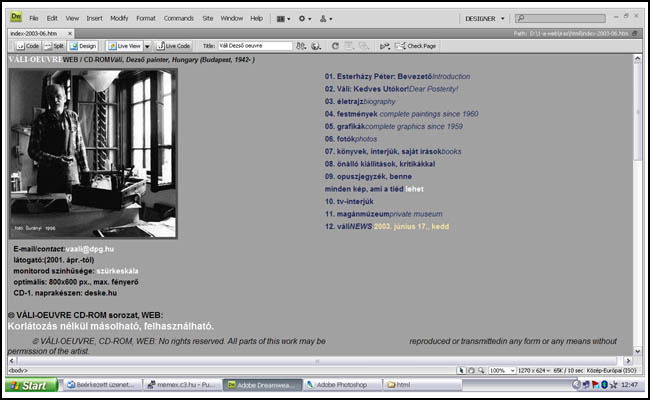Click the View Options icon in document toolbar
The image size is (650, 400).
click(349, 46)
